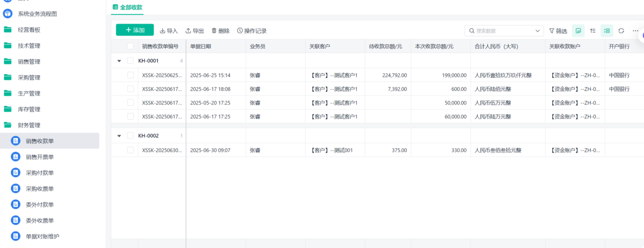
Task: Open the more options ellipsis menu
Action: 635,31
